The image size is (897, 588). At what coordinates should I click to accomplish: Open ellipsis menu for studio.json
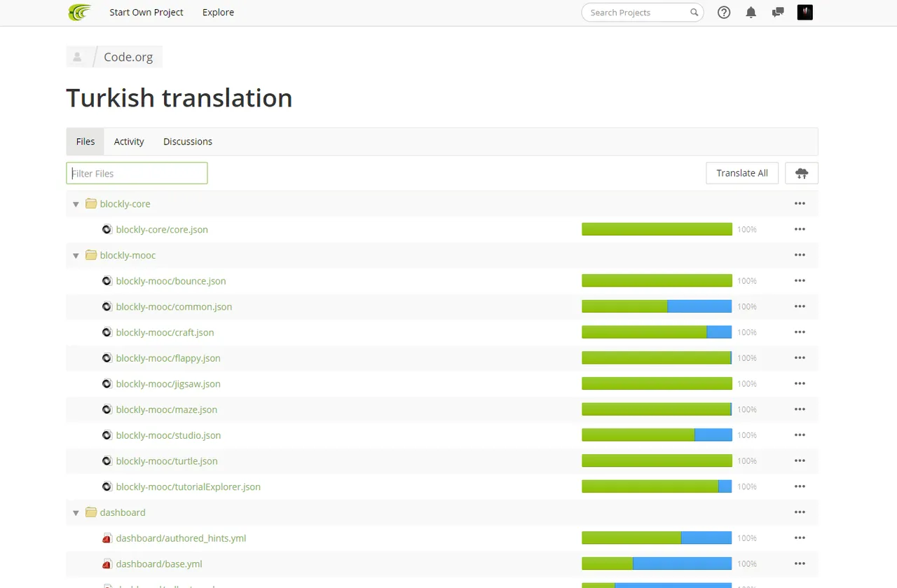800,435
